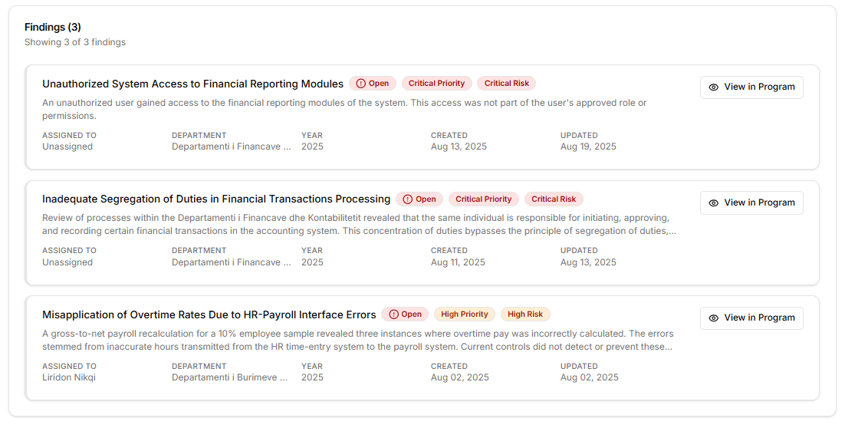View Inadequate Segregation of Duties in program

click(751, 203)
